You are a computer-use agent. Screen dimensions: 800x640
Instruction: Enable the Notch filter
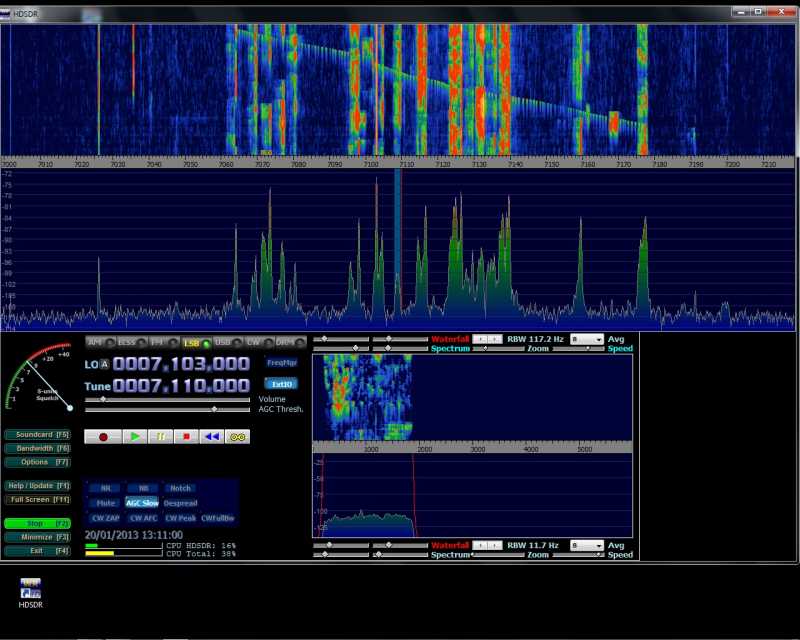pos(179,488)
